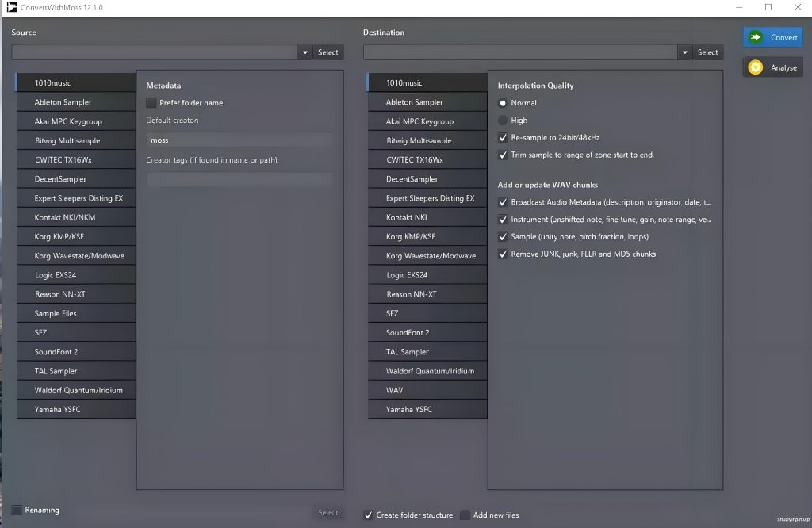Uncheck Create folder structure
The width and height of the screenshot is (812, 528).
368,515
